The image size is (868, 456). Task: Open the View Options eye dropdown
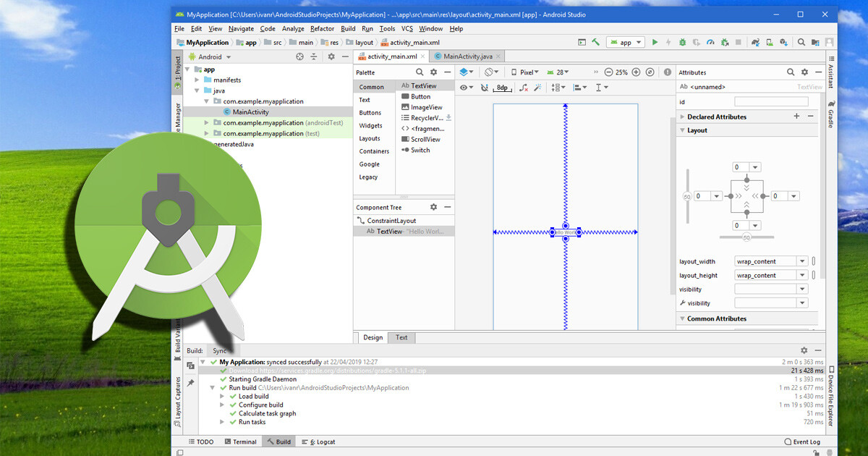(466, 88)
